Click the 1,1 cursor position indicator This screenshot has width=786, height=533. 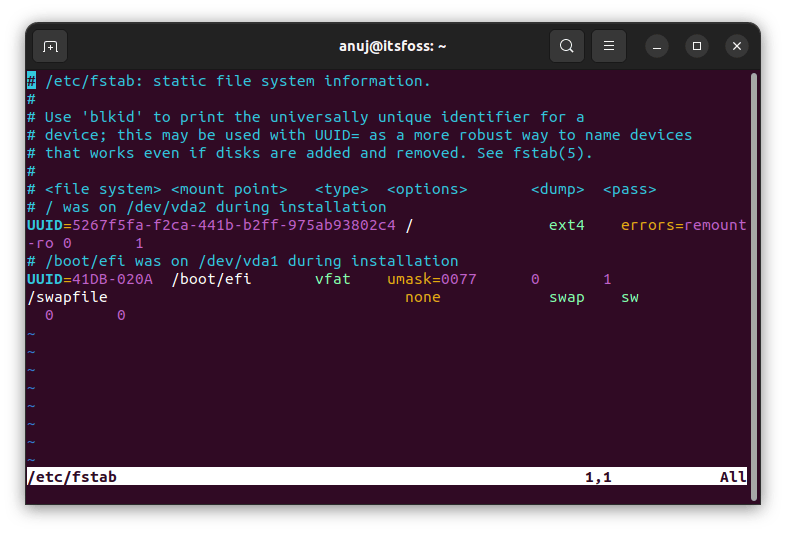(x=598, y=477)
